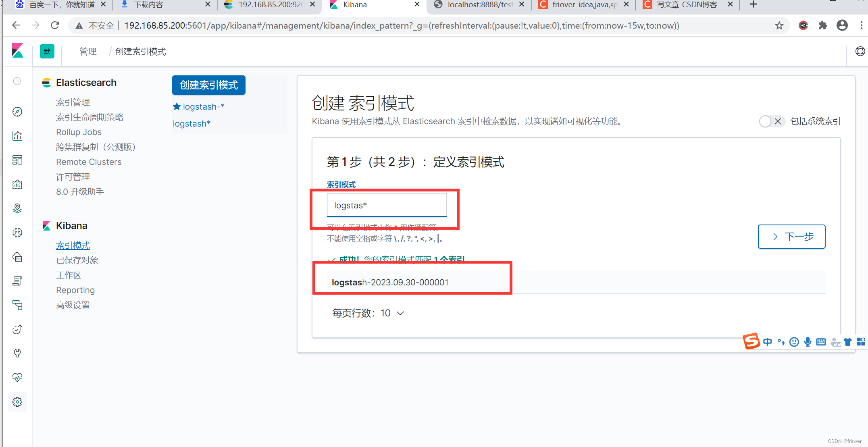Click the browser address bar URL

[402, 25]
